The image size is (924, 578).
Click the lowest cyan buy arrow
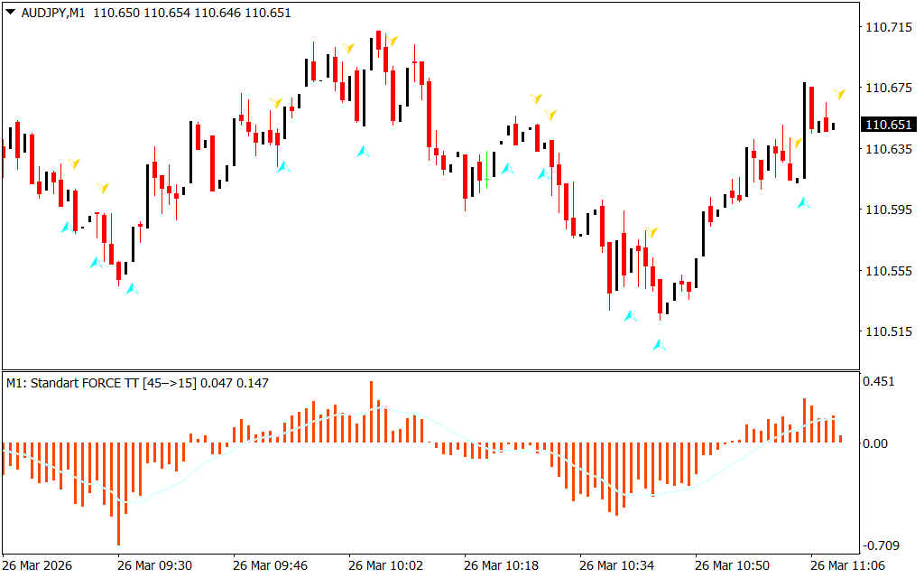pos(659,344)
